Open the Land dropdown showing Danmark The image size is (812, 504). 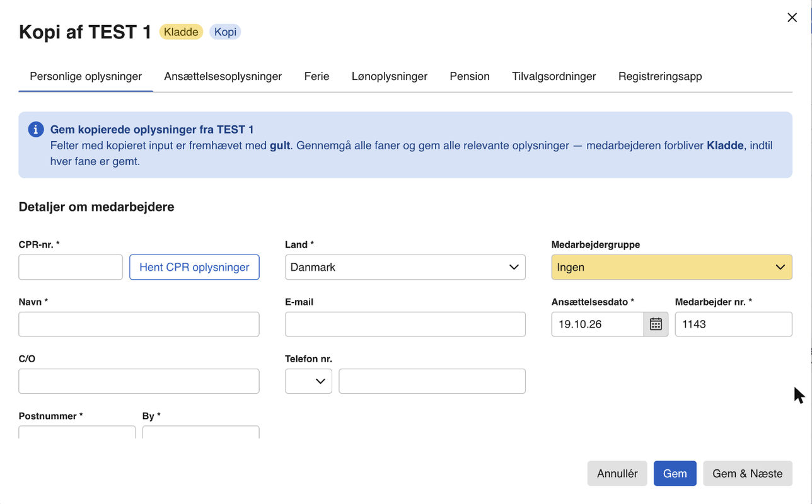405,267
